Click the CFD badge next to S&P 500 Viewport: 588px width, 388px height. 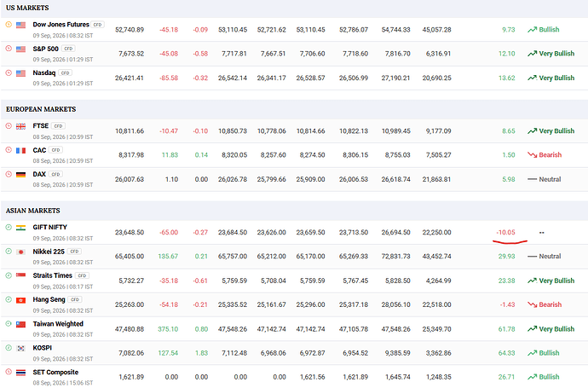(68, 49)
